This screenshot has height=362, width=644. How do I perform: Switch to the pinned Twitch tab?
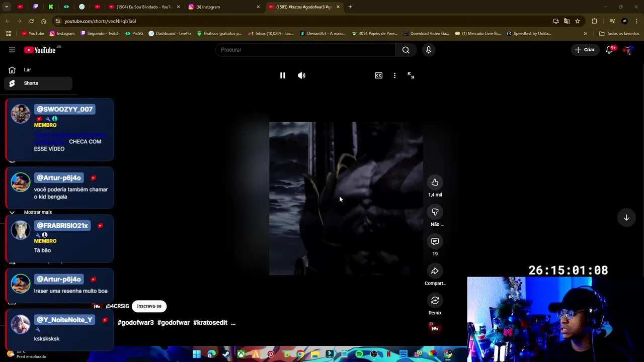point(35,7)
